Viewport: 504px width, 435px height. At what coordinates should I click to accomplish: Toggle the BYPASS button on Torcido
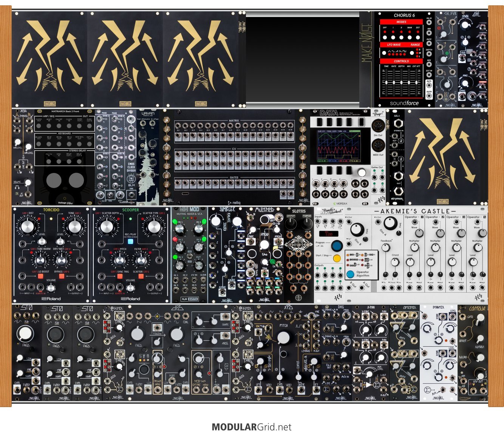(62, 276)
